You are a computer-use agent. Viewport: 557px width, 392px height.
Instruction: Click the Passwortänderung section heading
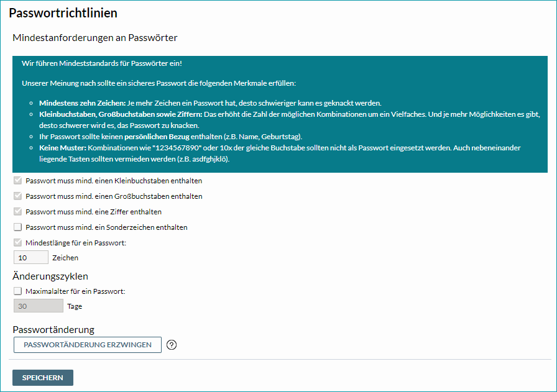coord(53,329)
